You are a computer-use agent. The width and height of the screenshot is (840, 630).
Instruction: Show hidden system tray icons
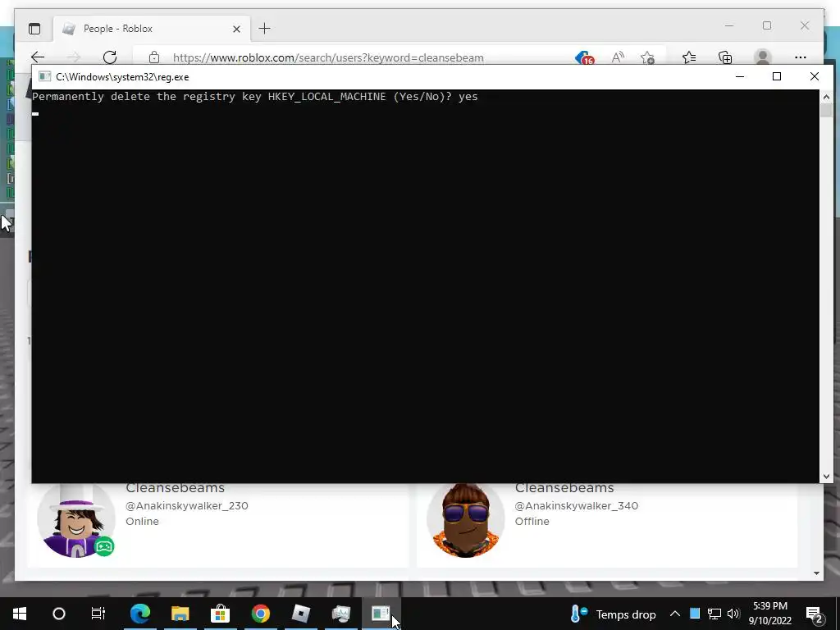point(675,614)
